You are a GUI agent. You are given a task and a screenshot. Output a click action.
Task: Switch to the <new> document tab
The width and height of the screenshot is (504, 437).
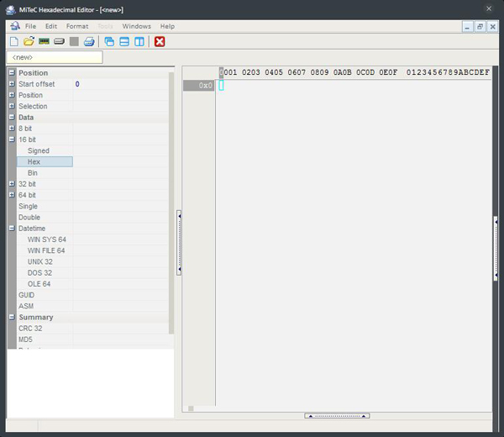pyautogui.click(x=55, y=57)
